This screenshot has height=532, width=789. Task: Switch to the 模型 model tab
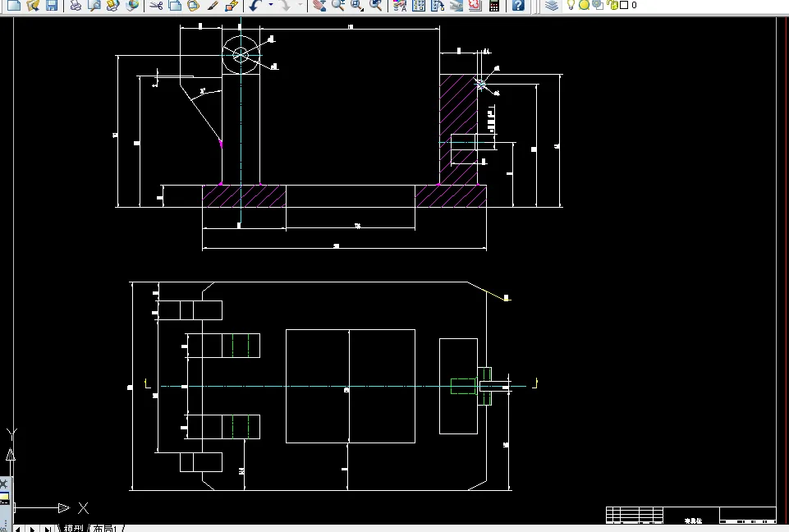73,529
